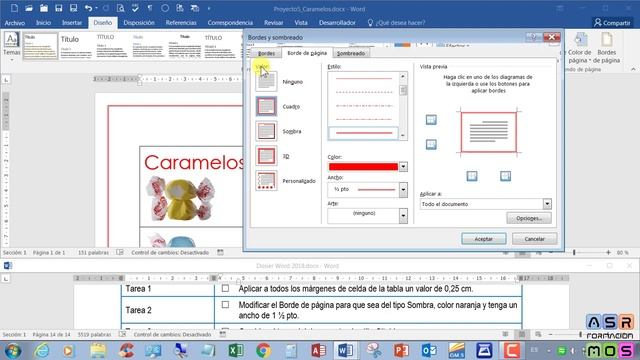Click the Aceptar button
The width and height of the screenshot is (640, 360).
[x=484, y=239]
